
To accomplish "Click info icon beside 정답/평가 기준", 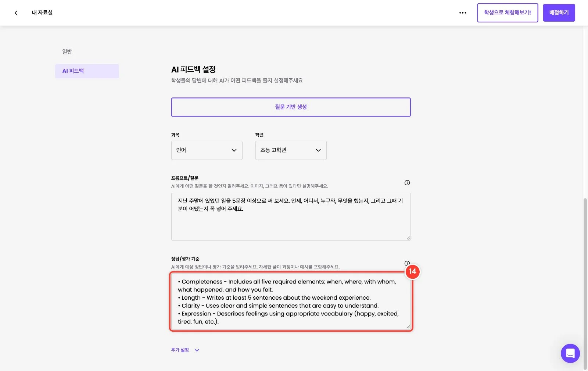I will [407, 263].
